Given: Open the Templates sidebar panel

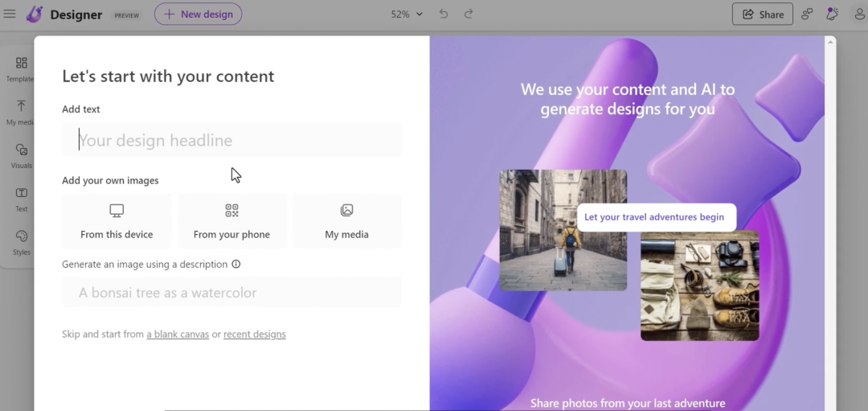Looking at the screenshot, I should [x=20, y=69].
